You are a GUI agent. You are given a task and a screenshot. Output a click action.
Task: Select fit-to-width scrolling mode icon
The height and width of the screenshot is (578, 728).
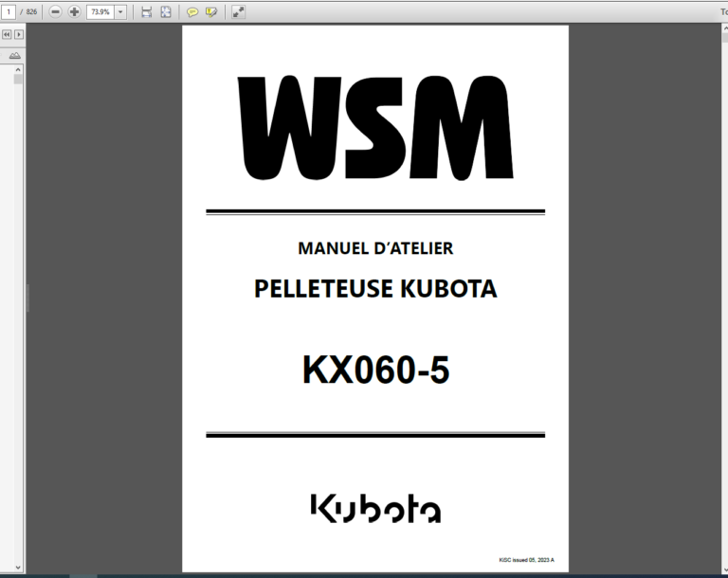(x=146, y=12)
